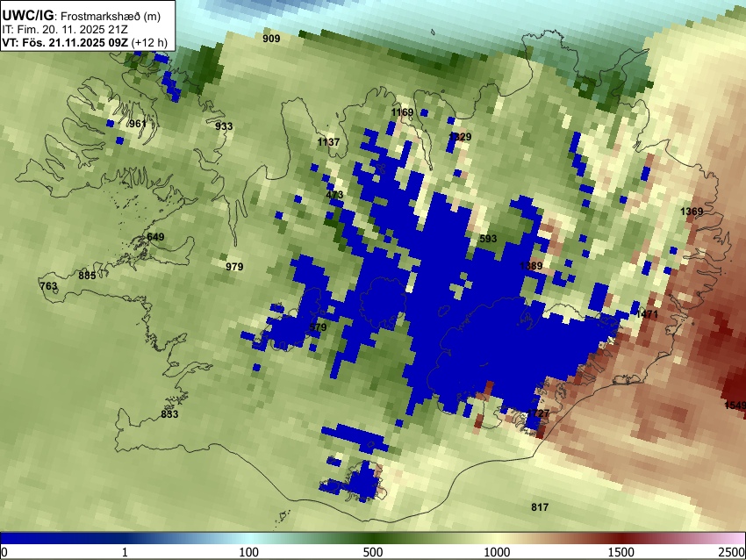The width and height of the screenshot is (746, 560).
Task: Click the 1727 value label
Action: 538,413
